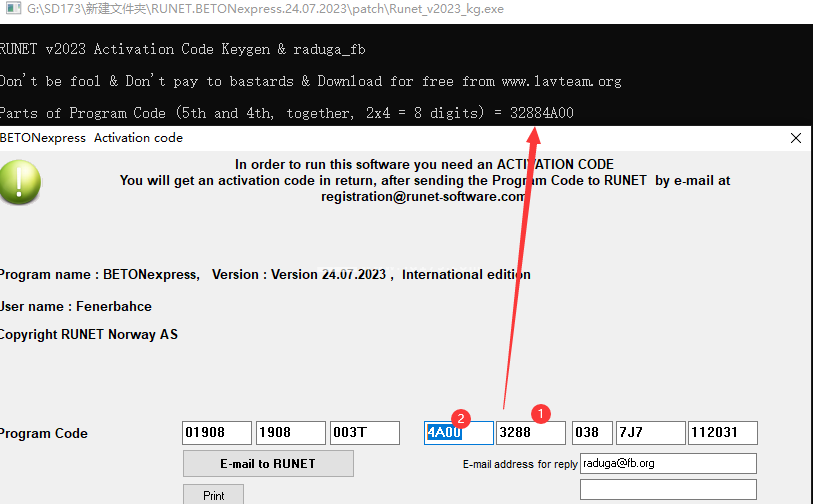Click the empty field below the e-mail address
The image size is (813, 504).
(x=668, y=489)
